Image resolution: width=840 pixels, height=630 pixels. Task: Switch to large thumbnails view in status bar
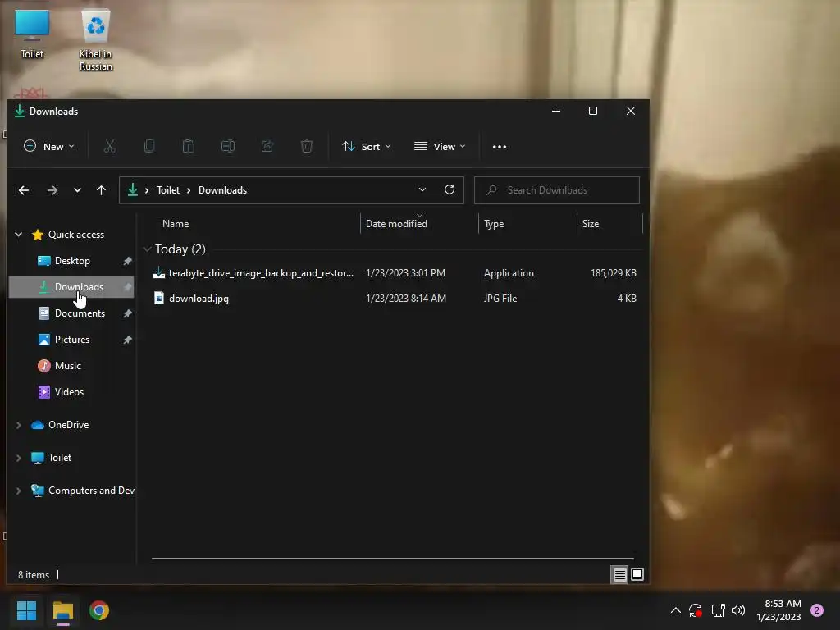[637, 574]
